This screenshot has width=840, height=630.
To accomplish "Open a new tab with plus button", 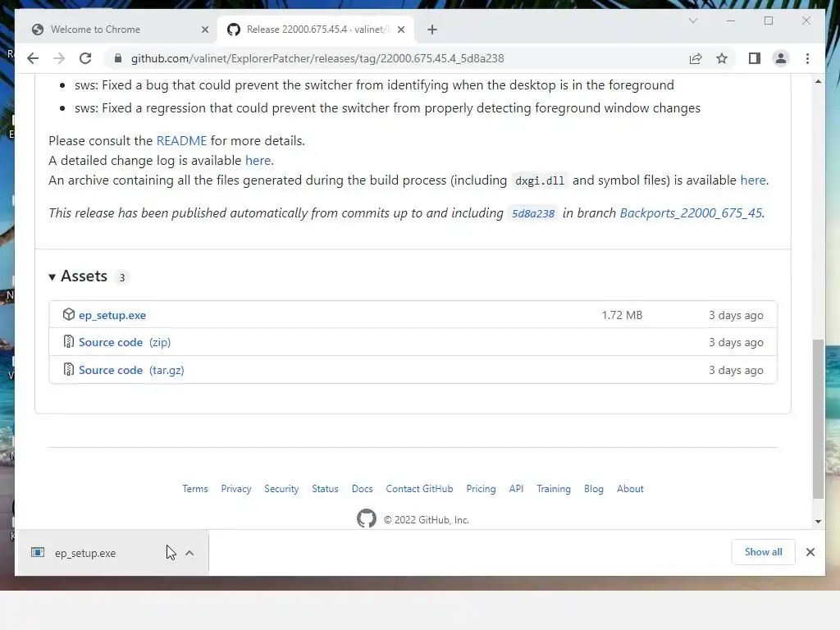I will [x=432, y=30].
